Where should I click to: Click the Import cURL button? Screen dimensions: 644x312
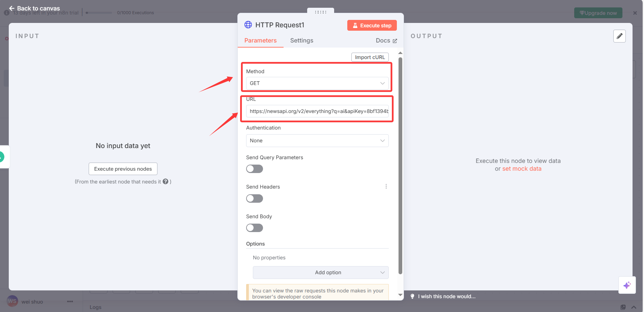point(370,57)
